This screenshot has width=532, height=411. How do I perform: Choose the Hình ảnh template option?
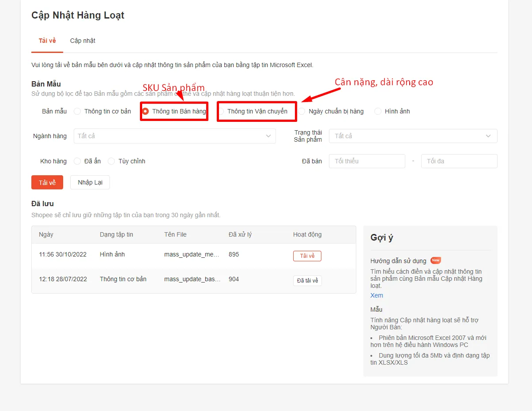pos(392,111)
